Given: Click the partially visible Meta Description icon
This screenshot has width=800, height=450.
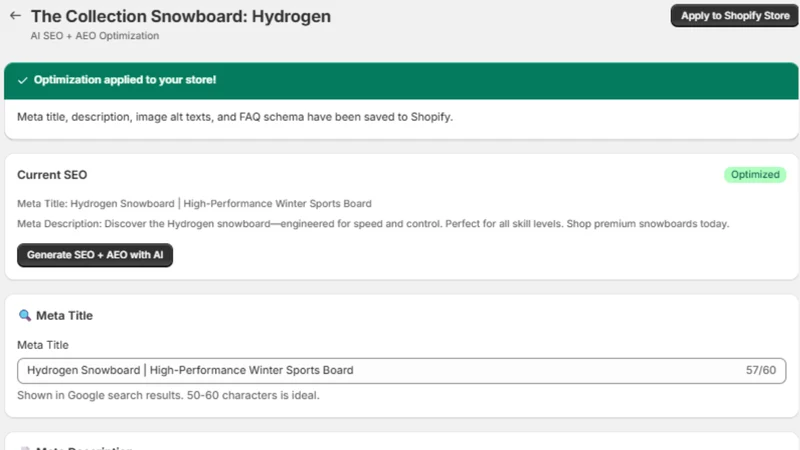Looking at the screenshot, I should click(x=24, y=448).
